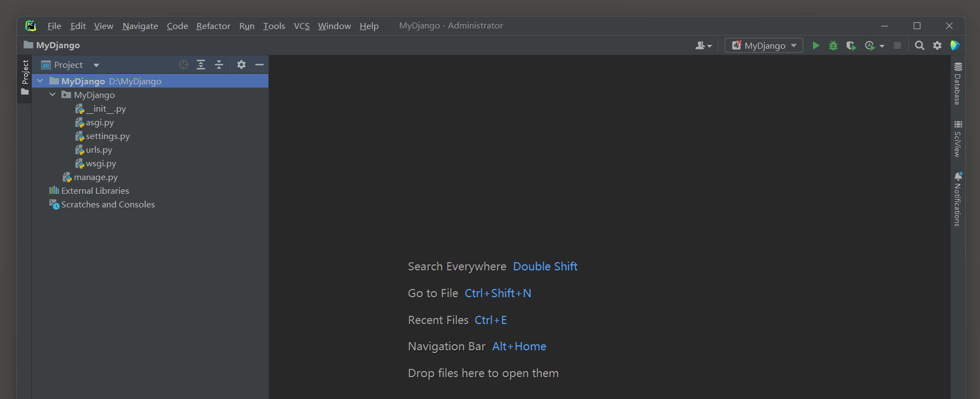Minimize the PyCharm window

885,26
